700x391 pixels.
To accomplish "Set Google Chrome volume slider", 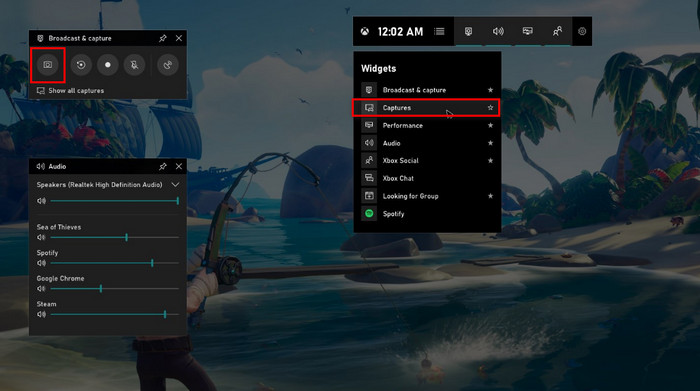I will coord(115,289).
